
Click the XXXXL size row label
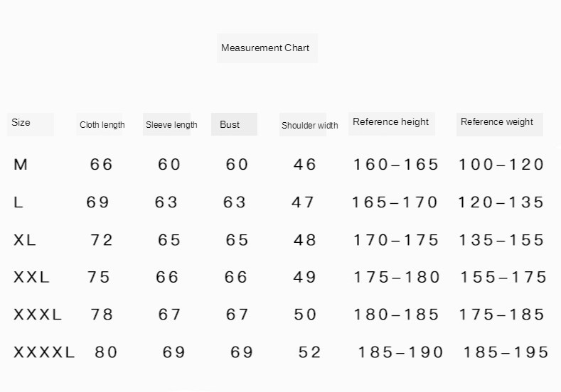pos(44,352)
